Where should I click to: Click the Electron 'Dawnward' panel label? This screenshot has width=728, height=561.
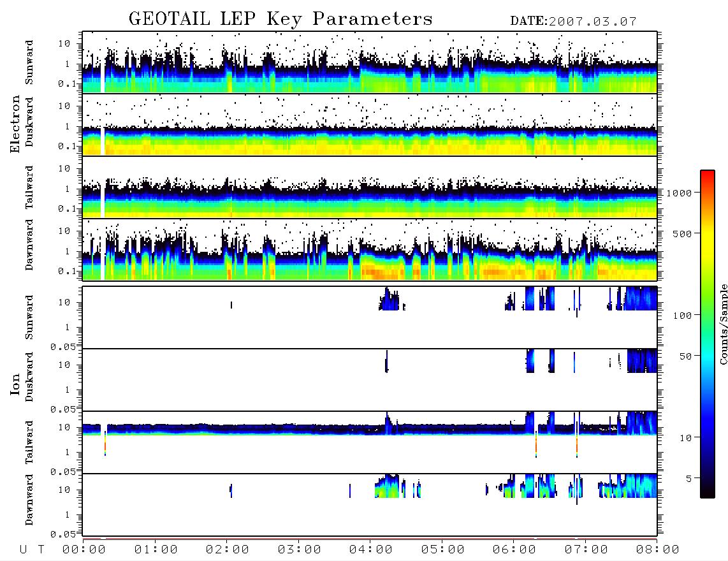[29, 245]
